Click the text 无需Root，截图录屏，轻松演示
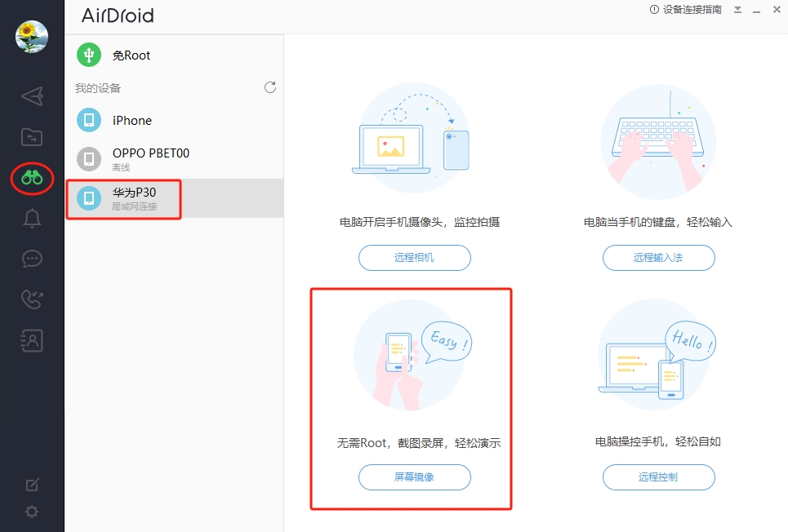This screenshot has width=788, height=532. 419,443
